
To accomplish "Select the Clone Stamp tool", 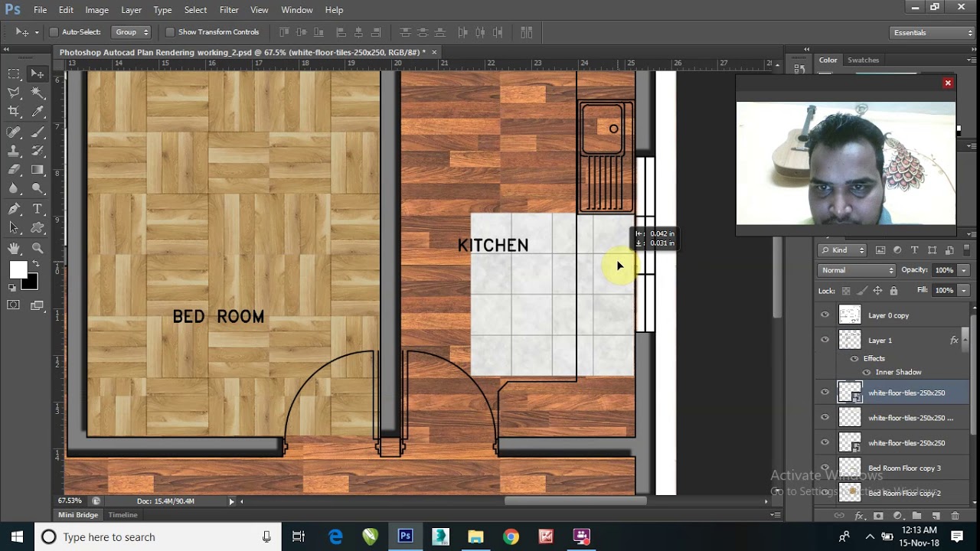I will pyautogui.click(x=14, y=151).
